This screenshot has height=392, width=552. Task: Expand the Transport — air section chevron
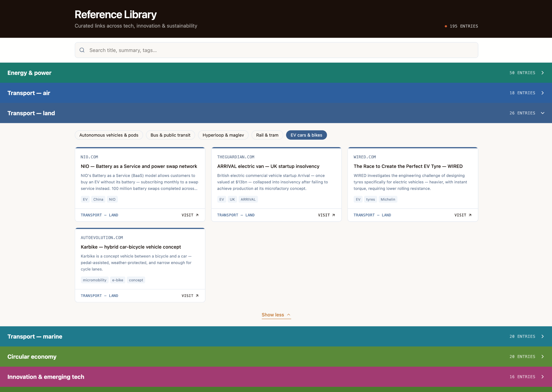click(543, 93)
